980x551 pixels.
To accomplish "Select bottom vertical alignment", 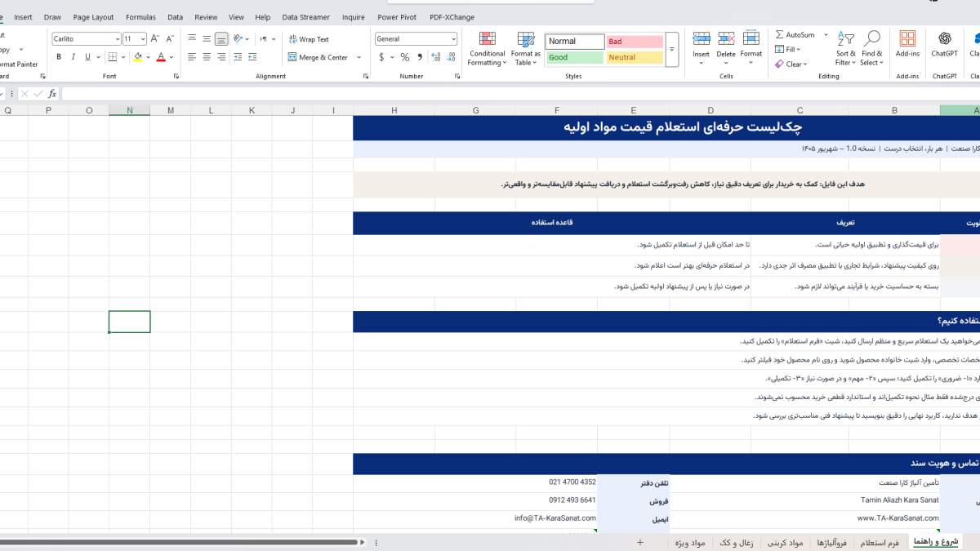I will click(221, 38).
